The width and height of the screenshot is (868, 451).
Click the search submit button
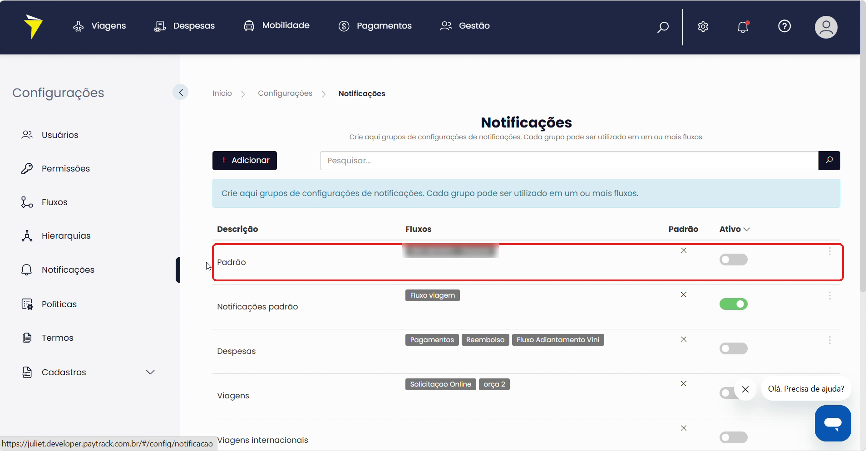[829, 161]
